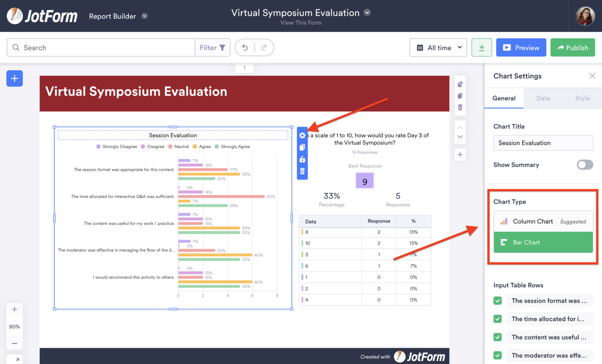Open the All time date range dropdown
The image size is (602, 364).
click(438, 47)
